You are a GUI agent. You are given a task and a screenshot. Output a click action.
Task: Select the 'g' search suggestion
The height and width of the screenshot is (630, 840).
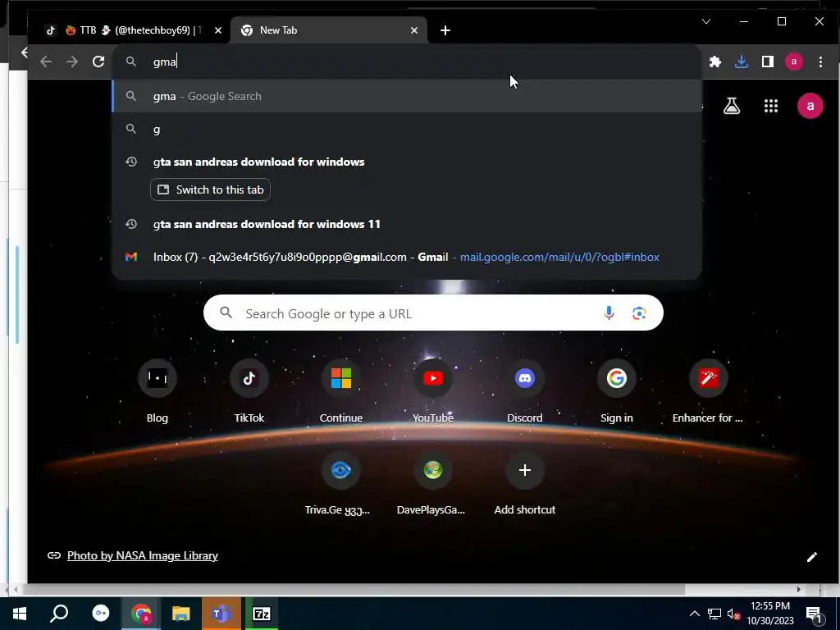coord(407,129)
